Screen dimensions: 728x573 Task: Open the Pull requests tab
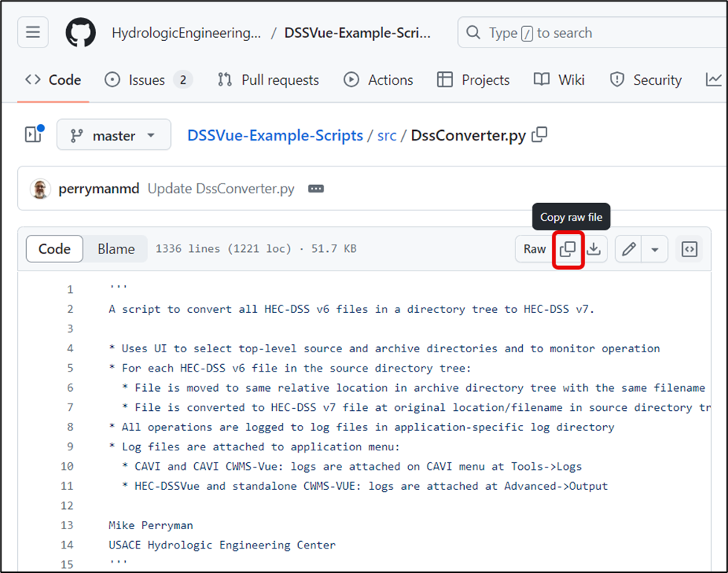pos(268,80)
